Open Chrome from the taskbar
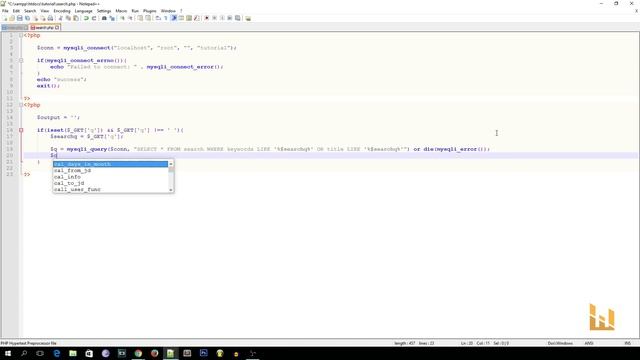640x360 pixels. click(x=138, y=353)
